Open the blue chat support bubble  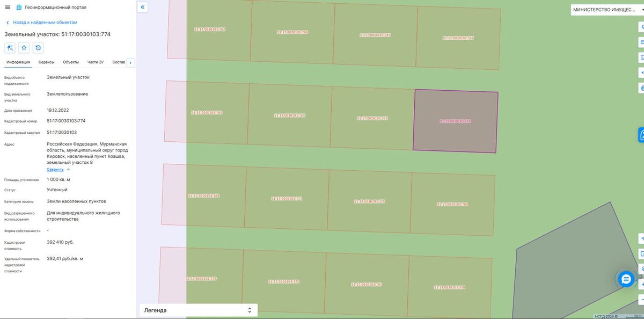[x=625, y=279]
